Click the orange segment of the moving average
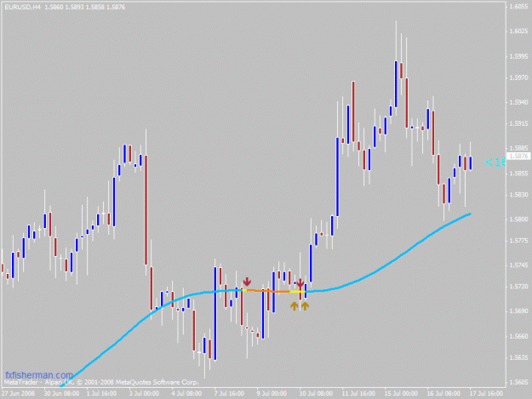 [x=268, y=291]
